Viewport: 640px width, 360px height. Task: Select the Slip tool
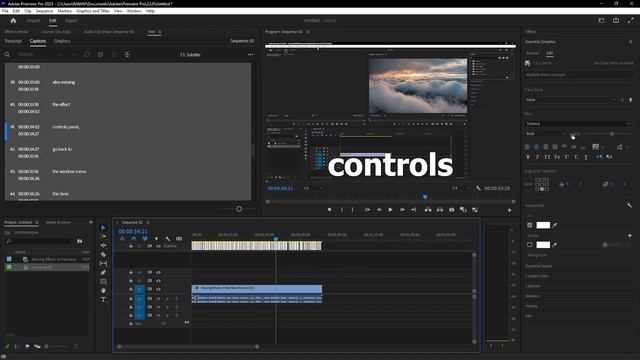103,264
